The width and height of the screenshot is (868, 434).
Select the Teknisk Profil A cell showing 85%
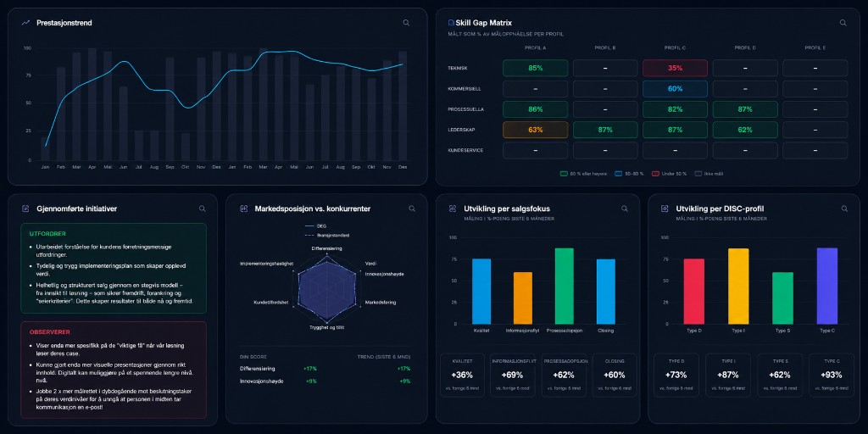coord(536,68)
